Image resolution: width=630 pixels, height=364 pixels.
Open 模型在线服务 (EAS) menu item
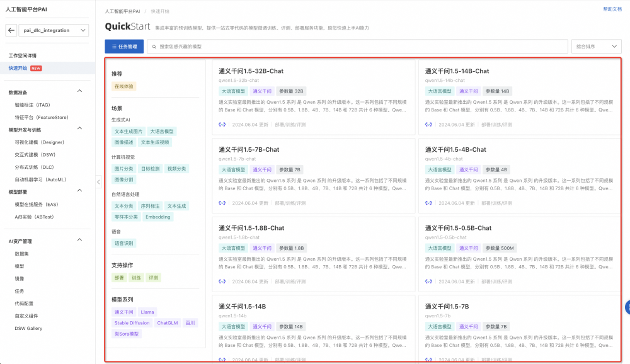37,205
